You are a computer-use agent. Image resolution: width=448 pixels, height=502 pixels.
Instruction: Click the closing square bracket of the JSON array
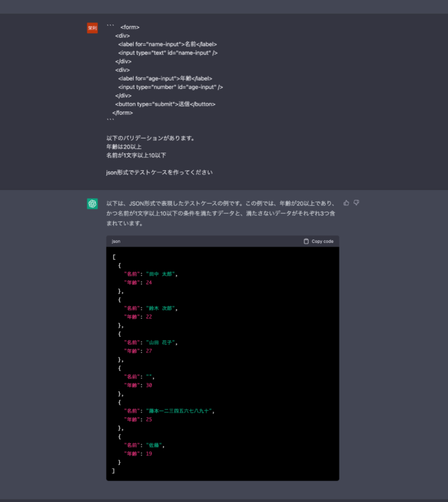[113, 470]
